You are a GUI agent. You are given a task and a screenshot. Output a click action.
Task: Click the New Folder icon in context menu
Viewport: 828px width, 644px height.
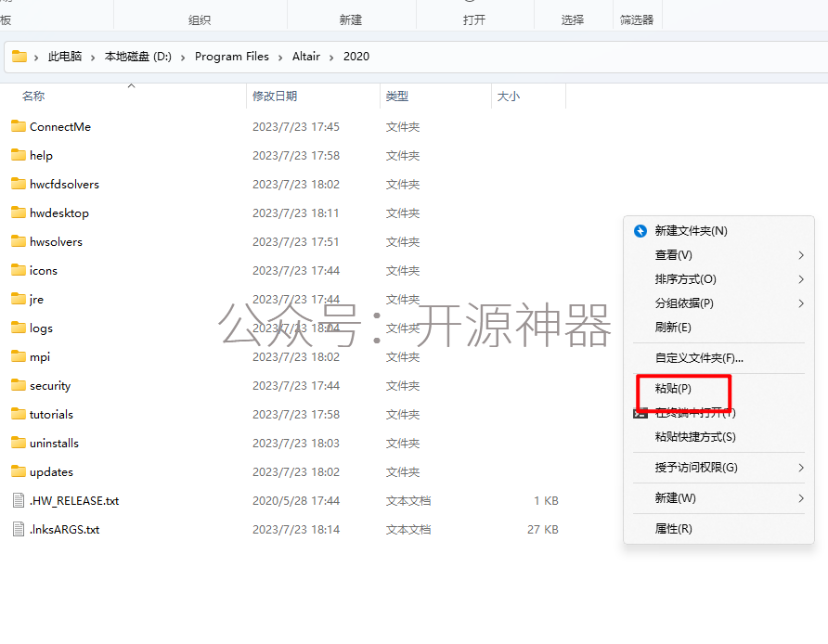click(640, 231)
